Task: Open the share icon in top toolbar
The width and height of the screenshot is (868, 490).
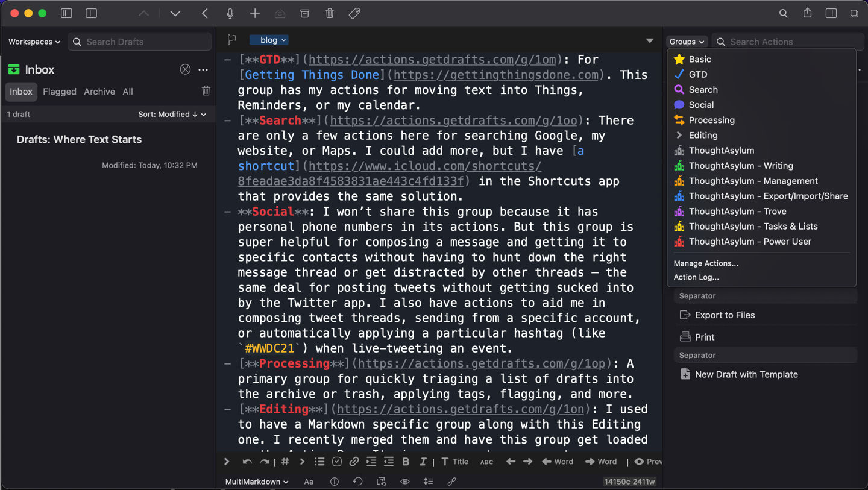Action: point(807,13)
